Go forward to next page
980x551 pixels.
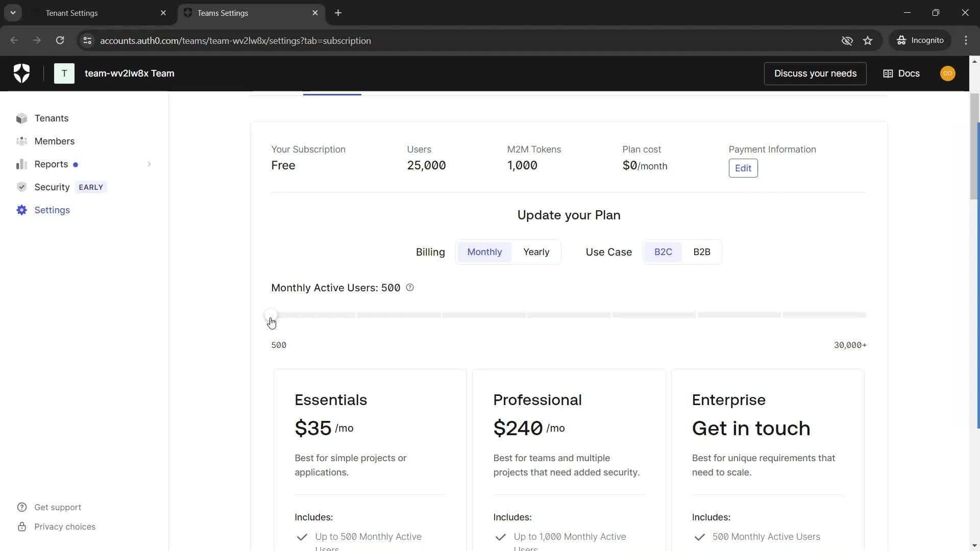37,40
